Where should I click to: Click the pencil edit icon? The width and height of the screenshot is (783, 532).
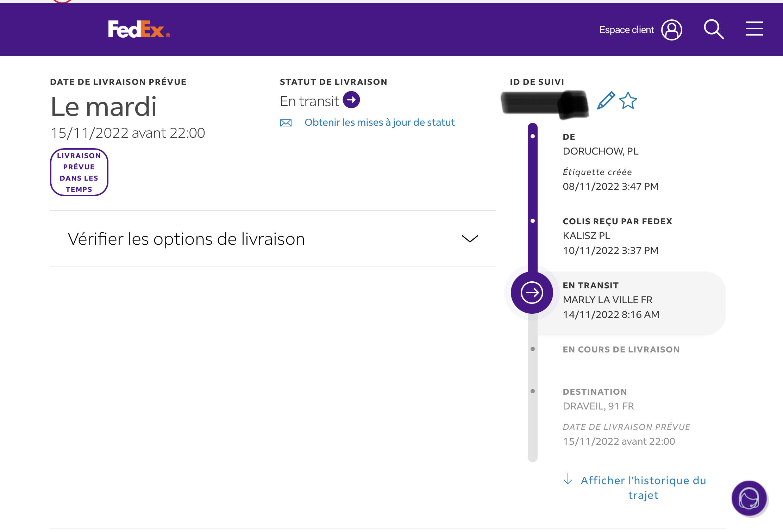click(x=606, y=101)
